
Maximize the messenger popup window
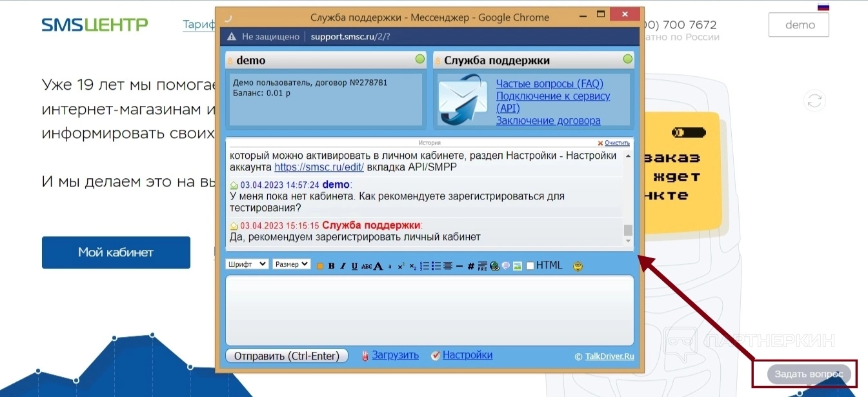click(x=601, y=14)
